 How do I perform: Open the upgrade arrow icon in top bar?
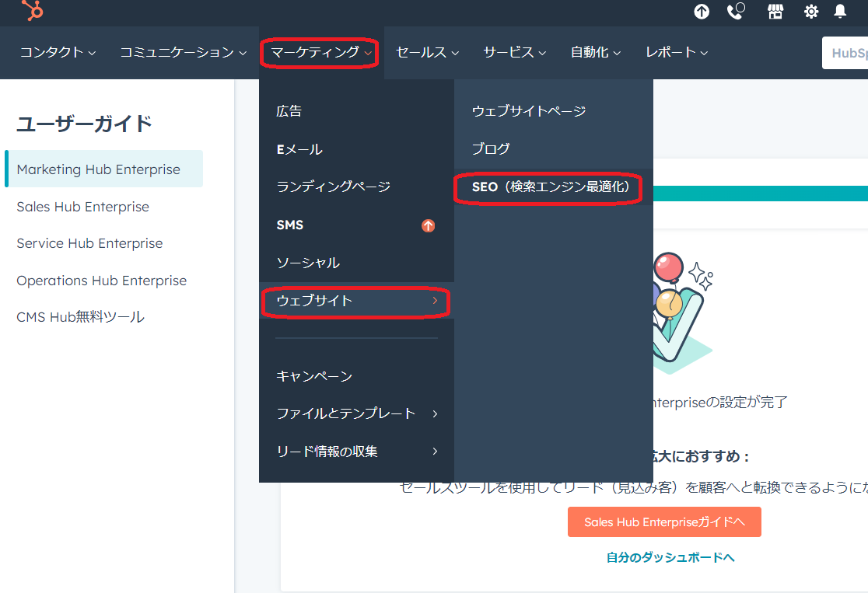[702, 12]
